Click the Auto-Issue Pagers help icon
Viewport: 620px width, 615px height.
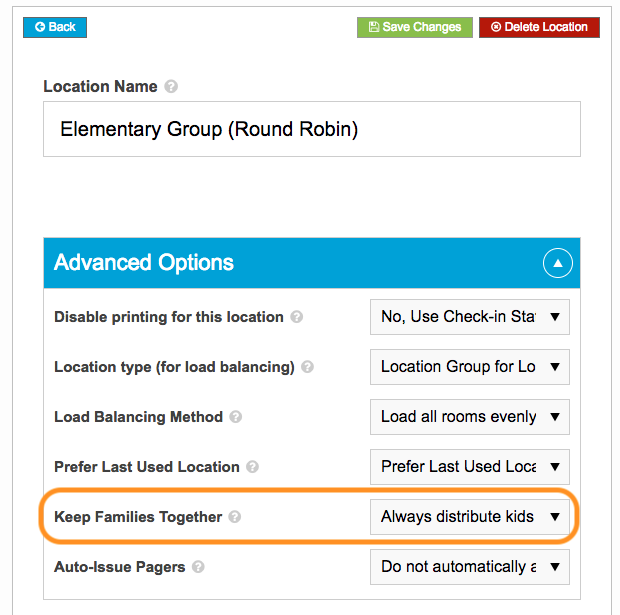(x=198, y=567)
